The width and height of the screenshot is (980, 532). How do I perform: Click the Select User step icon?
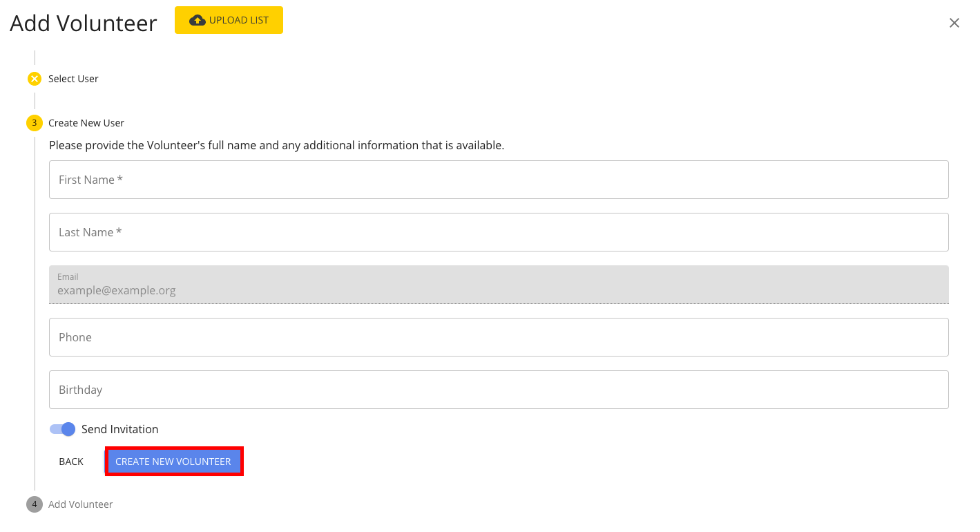(35, 79)
